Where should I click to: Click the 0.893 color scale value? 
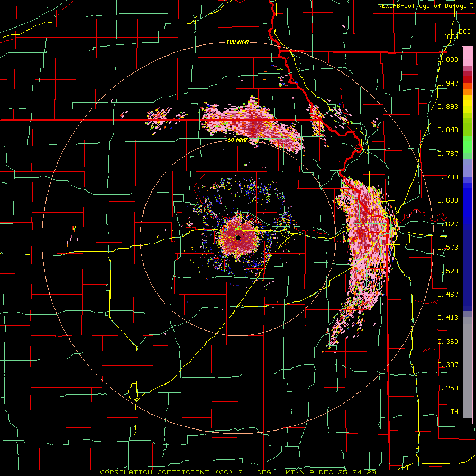(x=448, y=106)
